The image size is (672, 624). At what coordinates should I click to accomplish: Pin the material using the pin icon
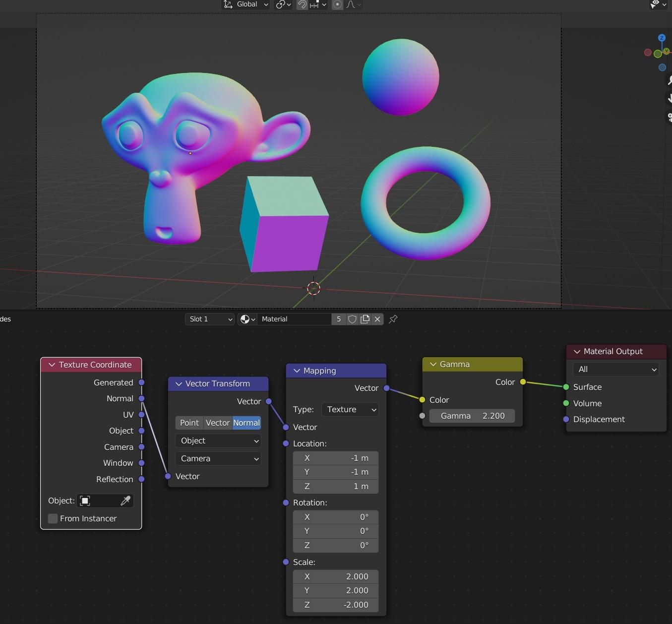pos(392,319)
